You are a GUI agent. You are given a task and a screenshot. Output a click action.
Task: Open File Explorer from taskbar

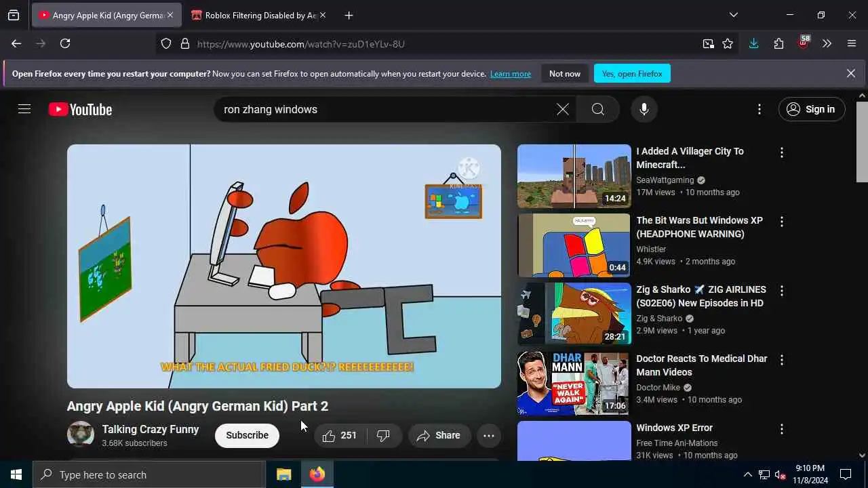point(284,474)
